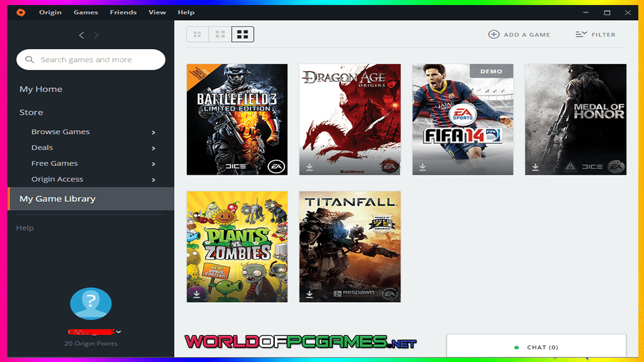
Task: Expand Free Games submenu arrow
Action: coord(153,164)
